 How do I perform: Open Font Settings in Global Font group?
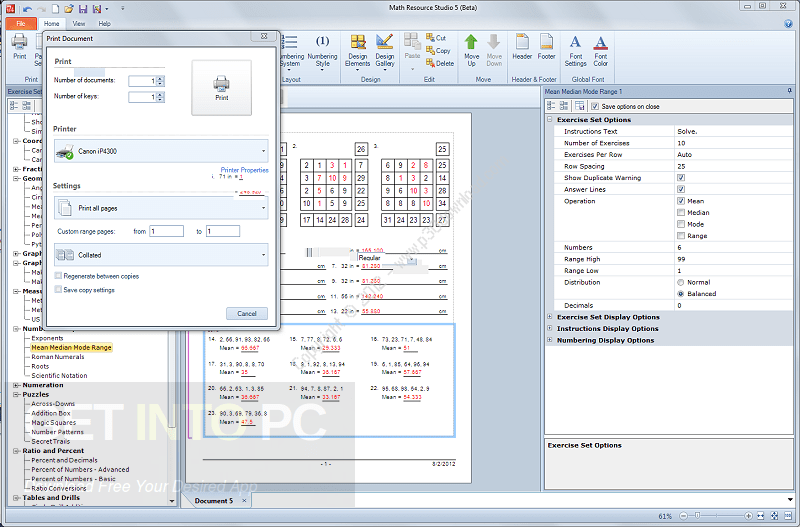(576, 51)
